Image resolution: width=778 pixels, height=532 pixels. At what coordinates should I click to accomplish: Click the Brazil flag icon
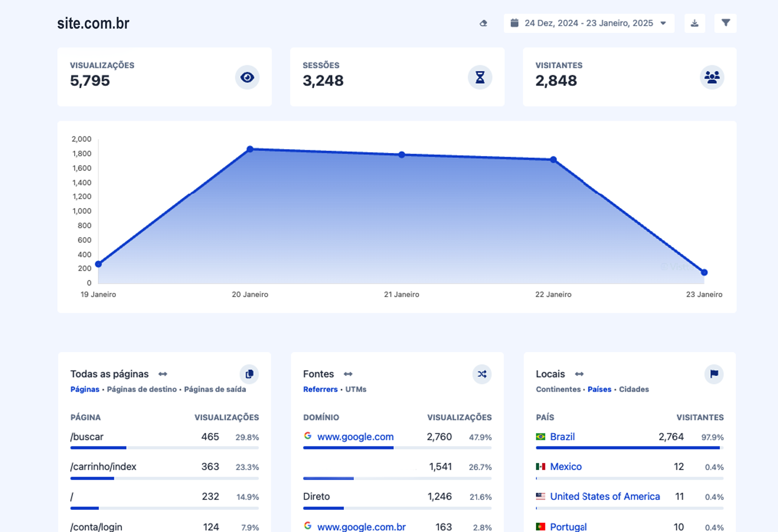[540, 437]
